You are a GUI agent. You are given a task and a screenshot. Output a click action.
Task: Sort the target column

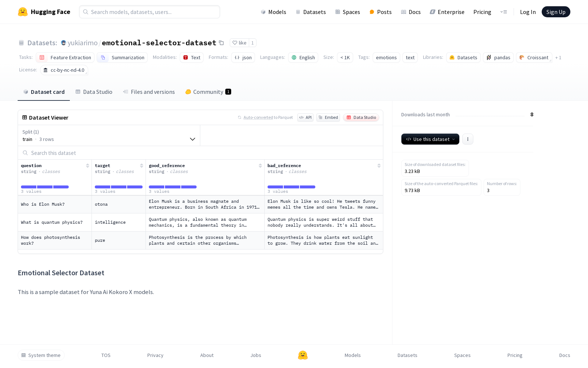141,166
